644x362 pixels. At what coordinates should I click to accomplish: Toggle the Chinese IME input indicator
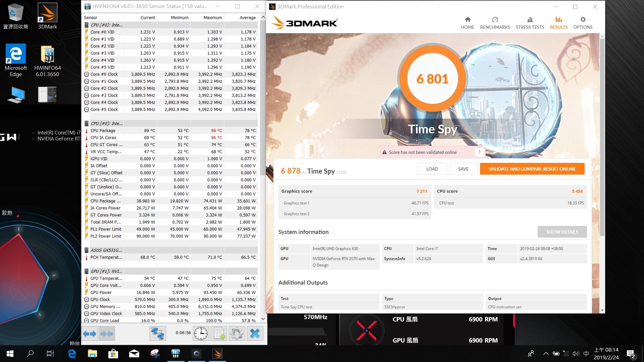(586, 354)
